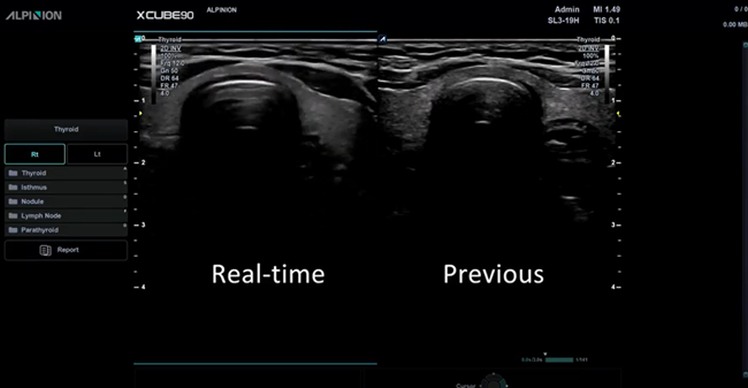Screen dimensions: 748x388
Task: Click the Isthmus folder icon
Action: 13,187
